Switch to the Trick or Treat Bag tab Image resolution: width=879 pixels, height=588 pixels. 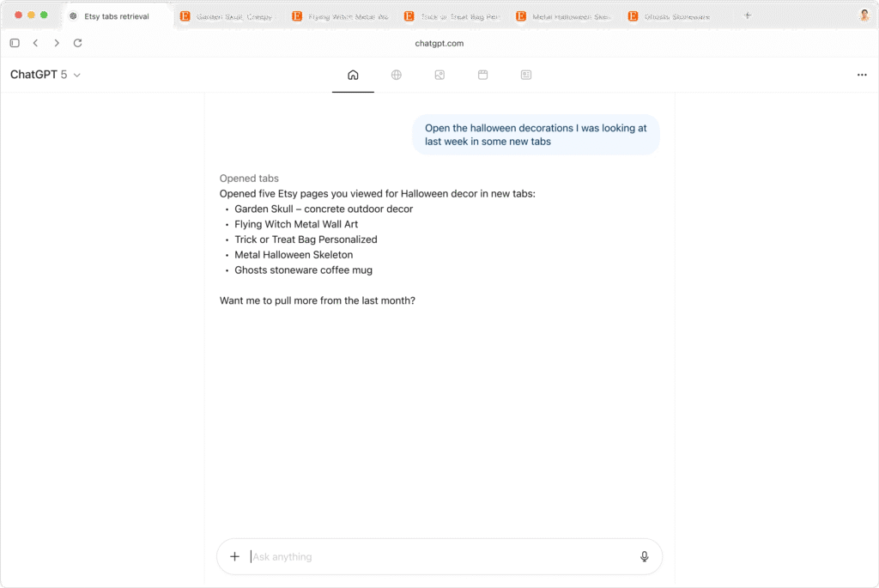click(x=452, y=16)
